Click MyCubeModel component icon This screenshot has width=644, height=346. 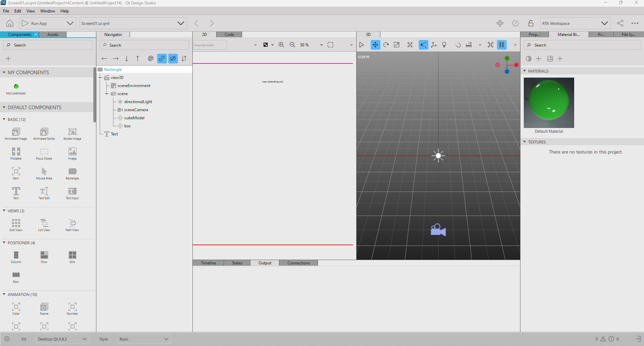(16, 87)
